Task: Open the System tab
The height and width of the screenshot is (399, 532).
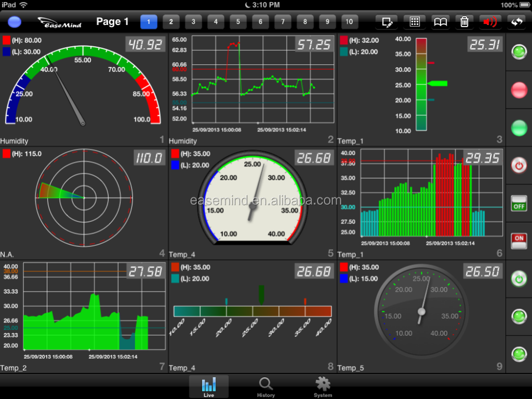Action: click(323, 387)
